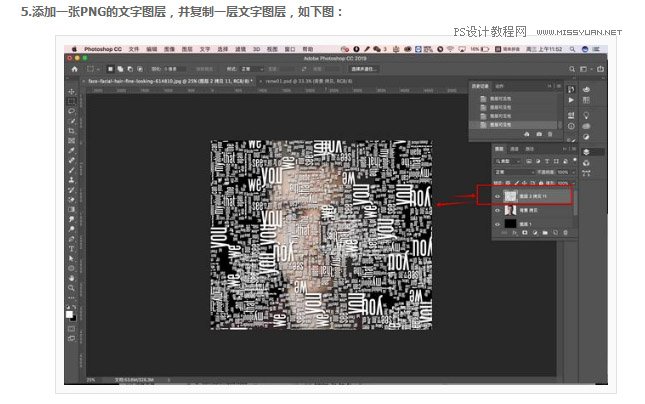645x404 pixels.
Task: Select the Quick Selection tool
Action: click(72, 121)
